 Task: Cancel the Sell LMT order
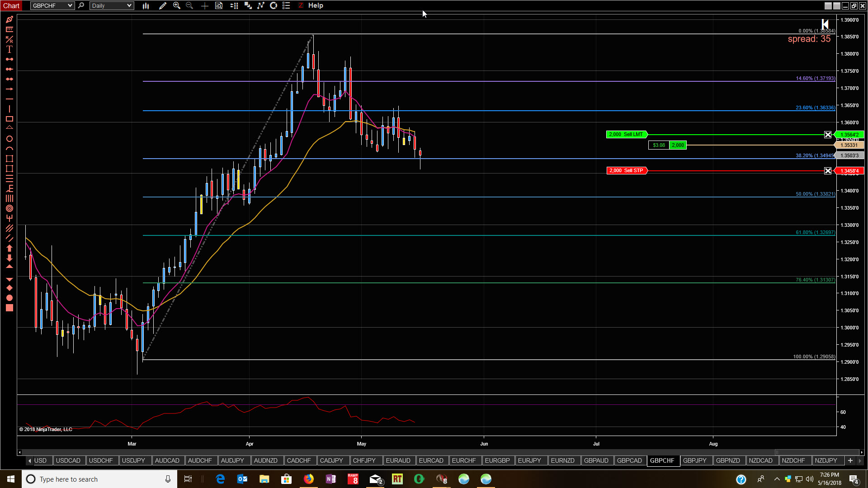827,135
